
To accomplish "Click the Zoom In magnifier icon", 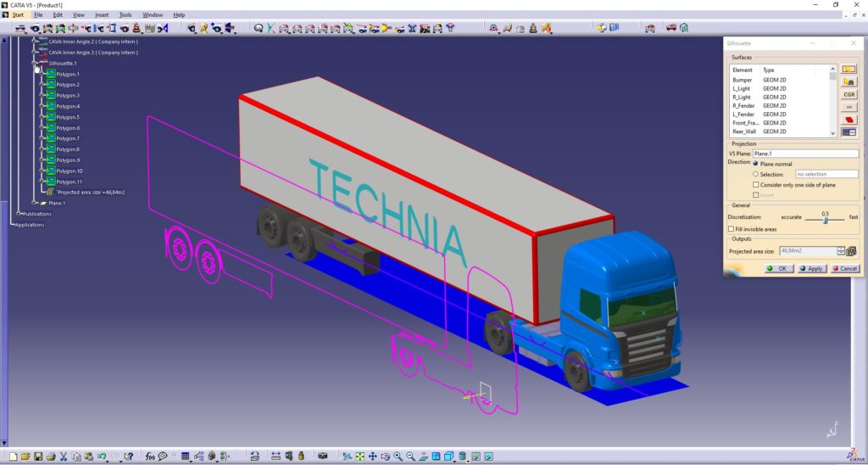I will coord(398,457).
